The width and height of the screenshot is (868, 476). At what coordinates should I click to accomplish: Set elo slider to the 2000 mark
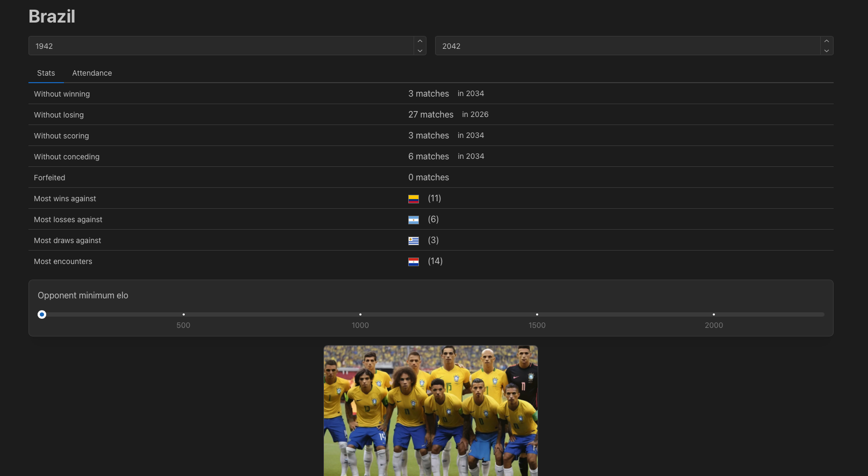click(714, 314)
